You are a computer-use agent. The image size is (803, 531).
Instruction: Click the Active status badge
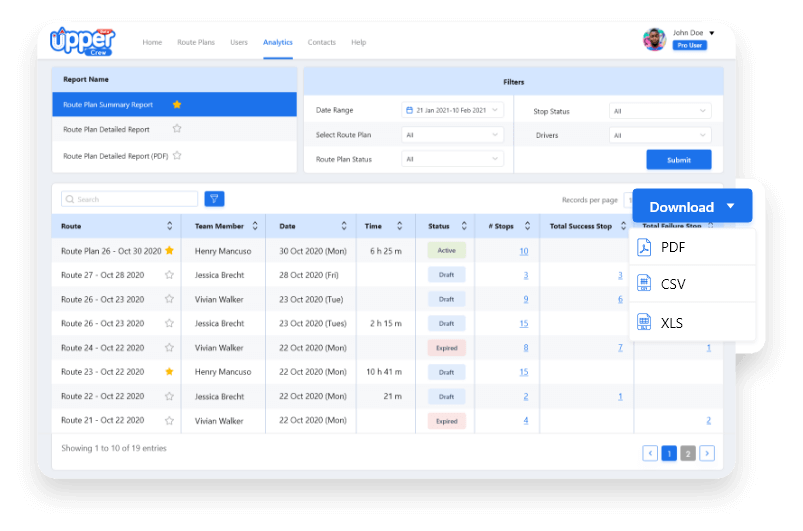click(447, 250)
